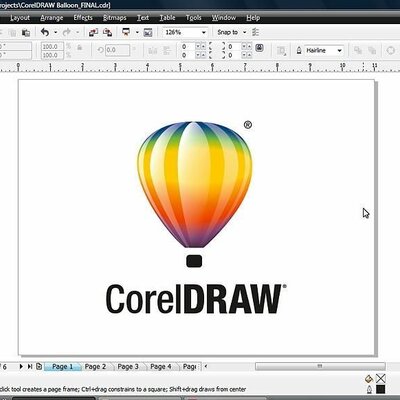Expand the Application launcher dropdown arrow
This screenshot has width=400, height=400.
pos(137,32)
